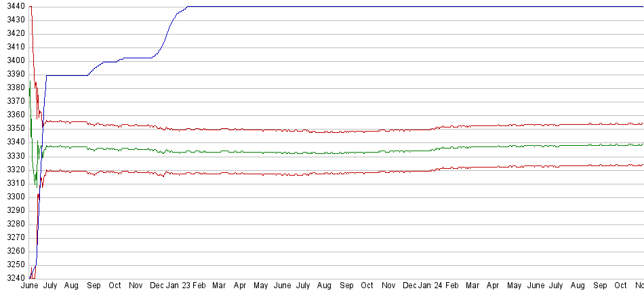Click the 3390 y-axis label
The width and height of the screenshot is (644, 295).
pyautogui.click(x=15, y=74)
